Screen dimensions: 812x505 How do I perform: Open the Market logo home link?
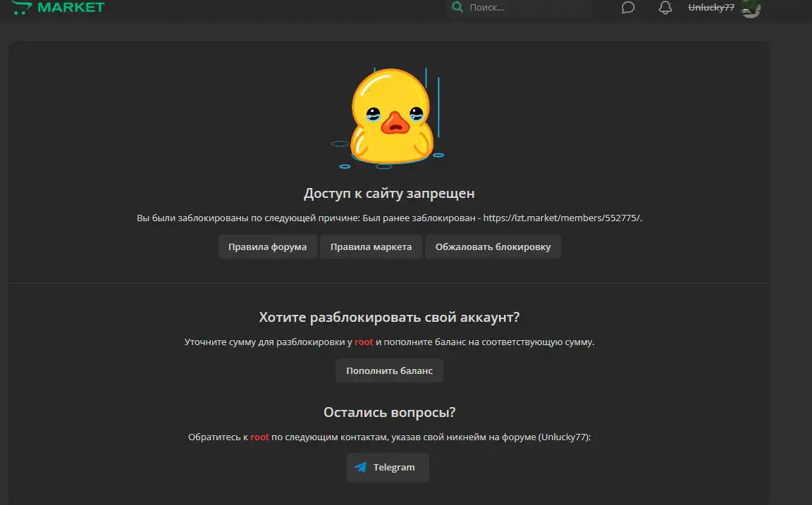[58, 7]
